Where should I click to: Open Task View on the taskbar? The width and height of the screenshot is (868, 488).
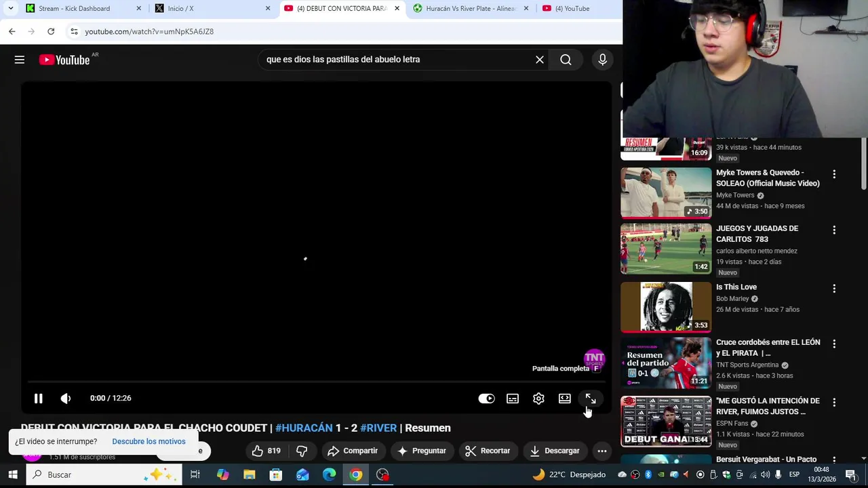[195, 474]
